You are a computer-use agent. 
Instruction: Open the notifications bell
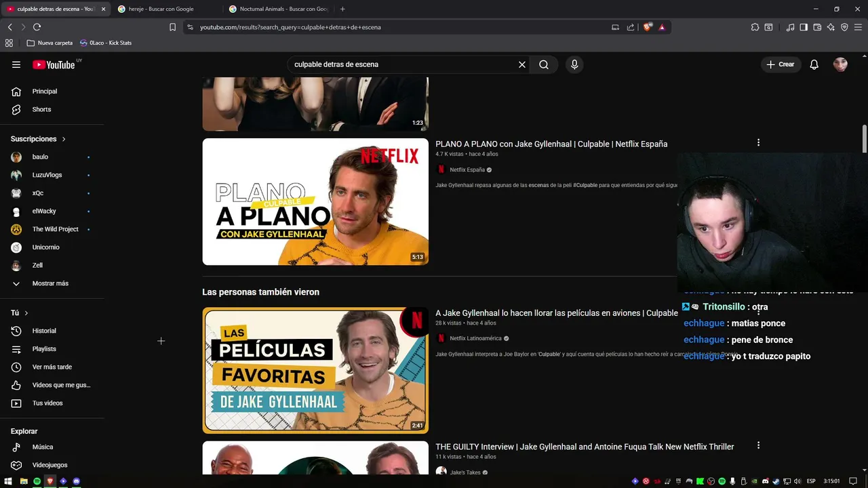click(814, 64)
